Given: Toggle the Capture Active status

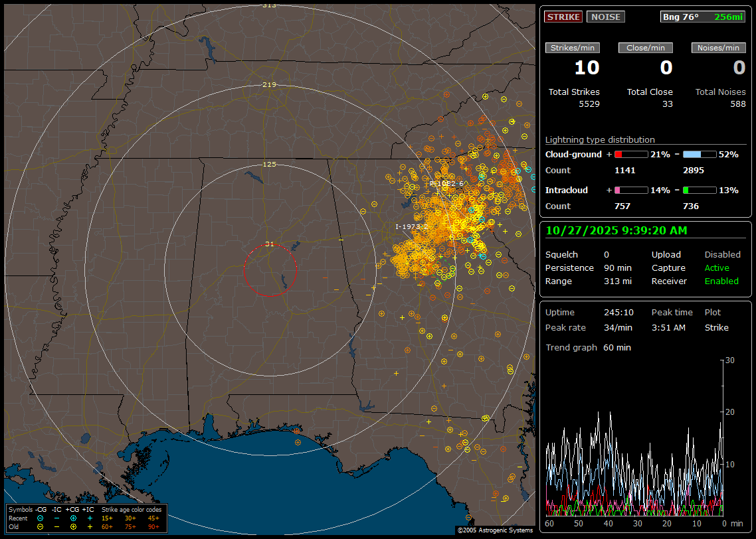Looking at the screenshot, I should pos(717,268).
